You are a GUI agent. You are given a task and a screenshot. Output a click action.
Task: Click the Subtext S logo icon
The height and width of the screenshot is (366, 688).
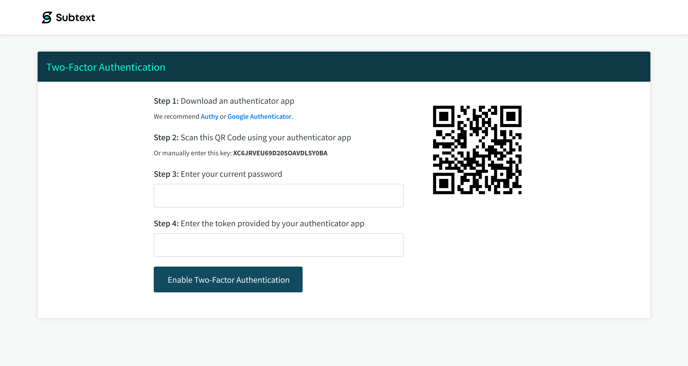tap(47, 17)
